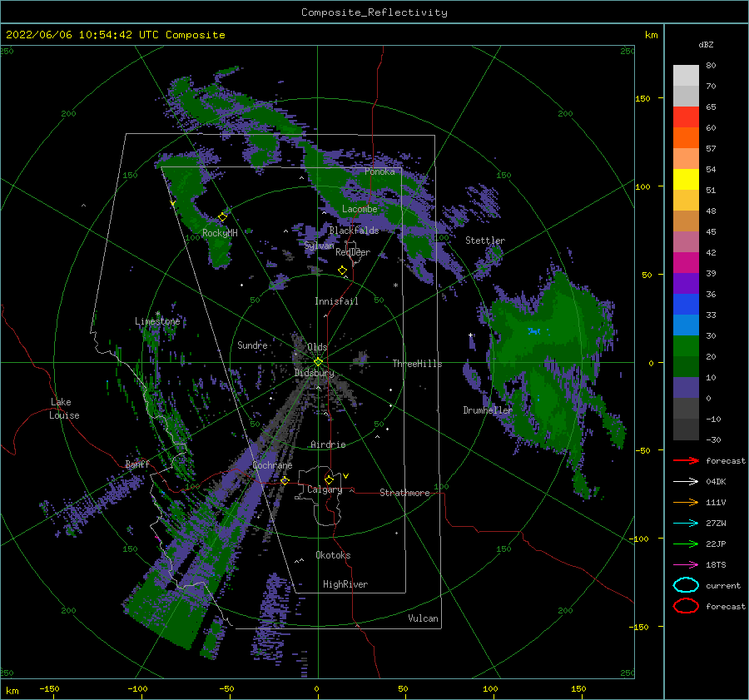Click the Okotoks city label
This screenshot has width=749, height=700.
click(333, 555)
